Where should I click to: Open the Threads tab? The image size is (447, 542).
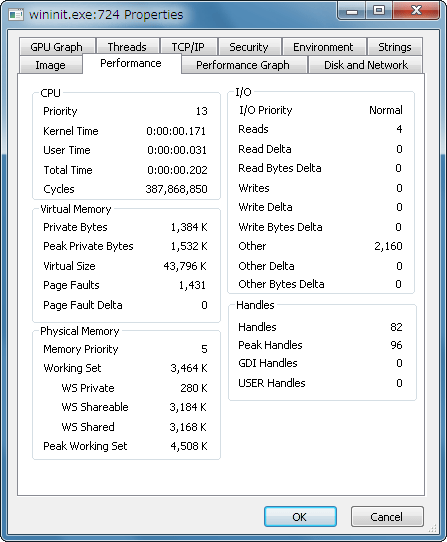[x=127, y=47]
